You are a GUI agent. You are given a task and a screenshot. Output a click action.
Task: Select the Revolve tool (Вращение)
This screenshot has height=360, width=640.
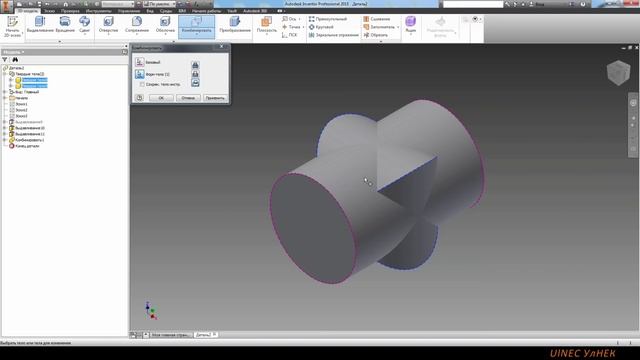pyautogui.click(x=65, y=25)
